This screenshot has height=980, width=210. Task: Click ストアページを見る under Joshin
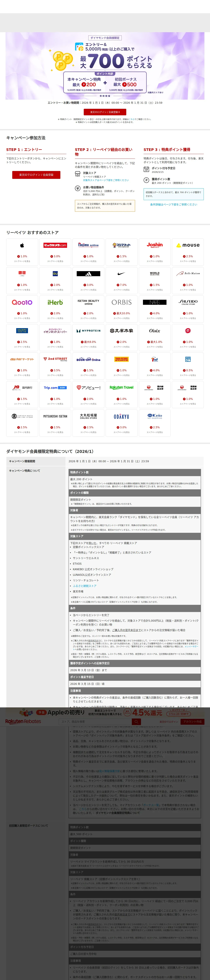coord(155,261)
